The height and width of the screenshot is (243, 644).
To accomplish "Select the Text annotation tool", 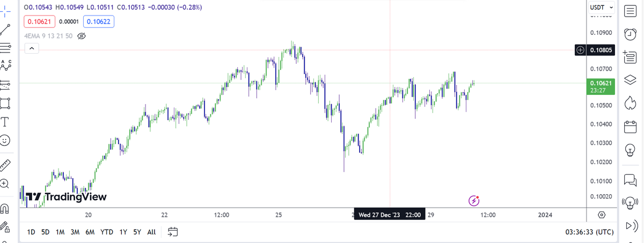I will coord(5,121).
